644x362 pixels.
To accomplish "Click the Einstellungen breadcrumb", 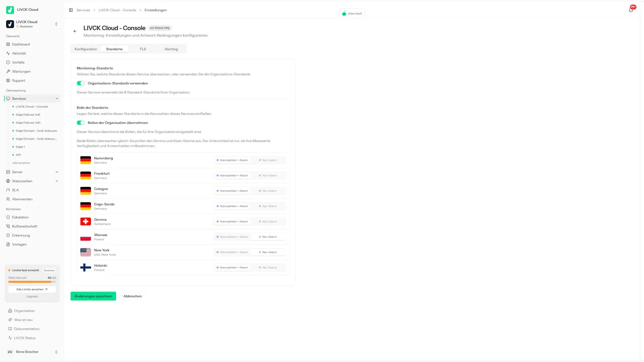I will pos(156,10).
